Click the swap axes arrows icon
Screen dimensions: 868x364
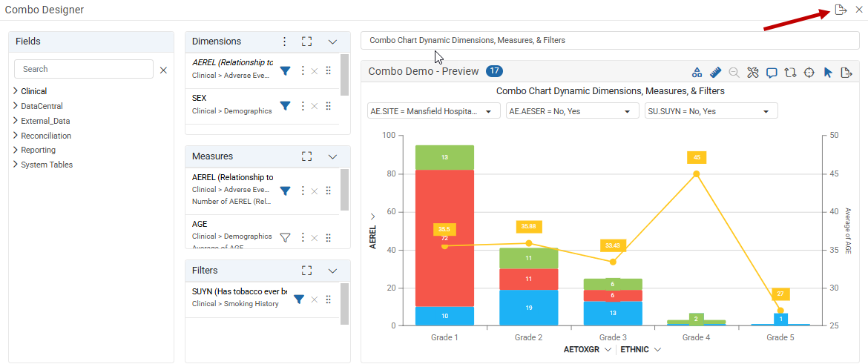click(x=791, y=72)
